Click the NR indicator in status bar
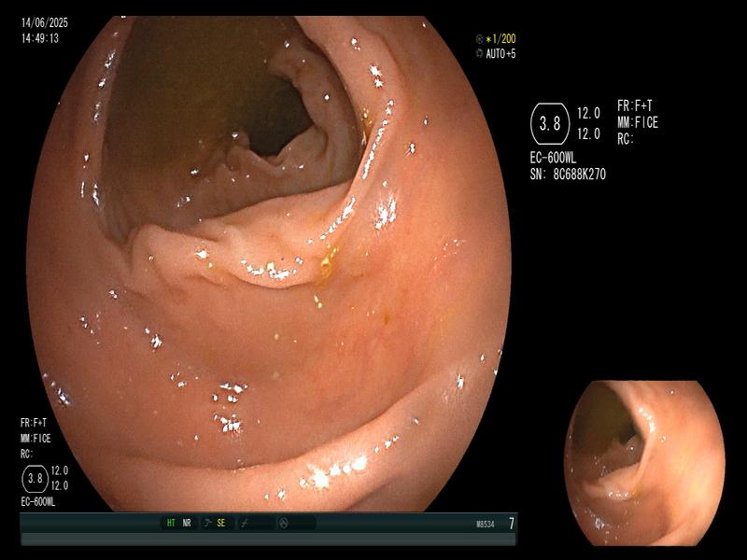The width and height of the screenshot is (747, 560). pyautogui.click(x=187, y=523)
